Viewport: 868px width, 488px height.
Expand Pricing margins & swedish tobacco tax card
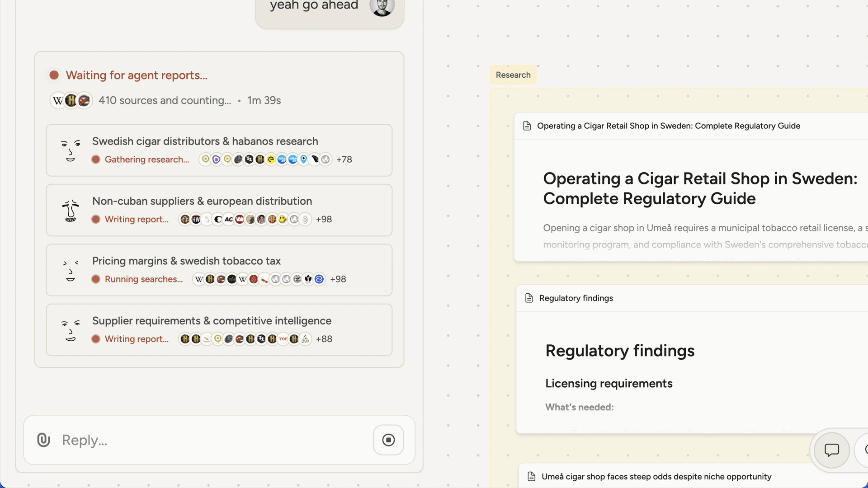186,261
